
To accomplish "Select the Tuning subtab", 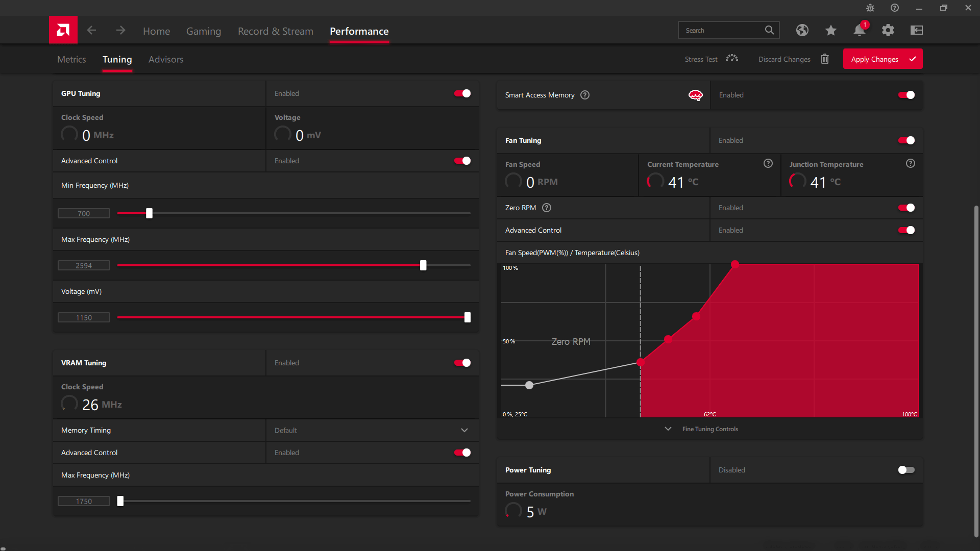I will click(x=117, y=59).
